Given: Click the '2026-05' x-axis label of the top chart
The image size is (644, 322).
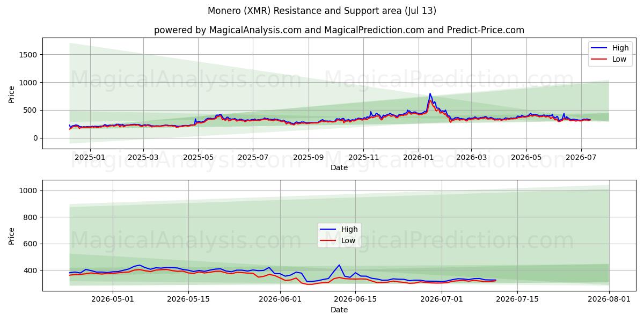Looking at the screenshot, I should [x=526, y=158].
